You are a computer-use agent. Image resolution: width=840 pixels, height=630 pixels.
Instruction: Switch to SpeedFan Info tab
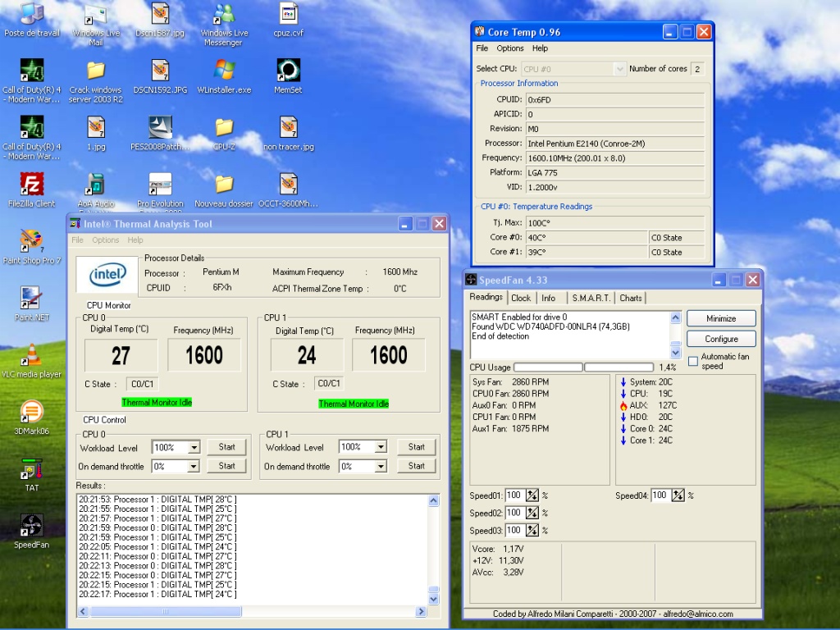[548, 298]
